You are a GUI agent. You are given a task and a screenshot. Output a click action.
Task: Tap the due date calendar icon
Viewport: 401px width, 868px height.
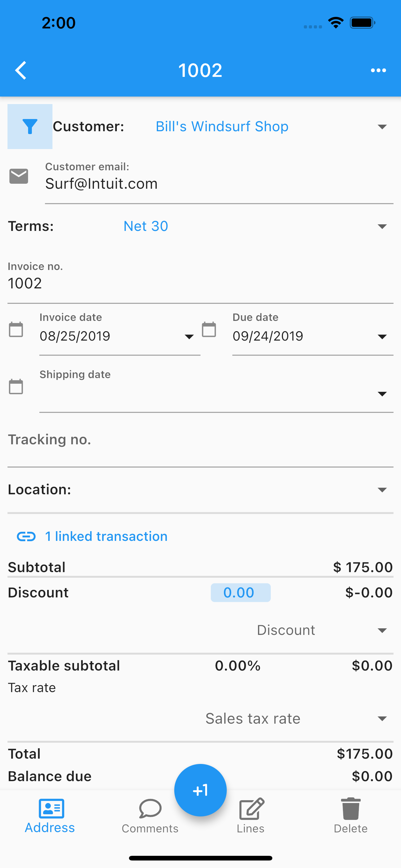click(209, 329)
